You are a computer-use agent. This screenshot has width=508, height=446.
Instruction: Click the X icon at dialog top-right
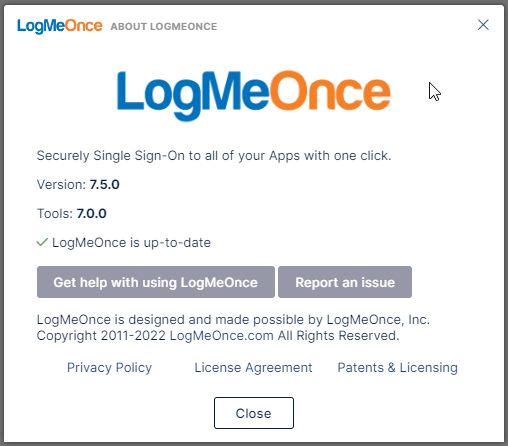coord(483,25)
